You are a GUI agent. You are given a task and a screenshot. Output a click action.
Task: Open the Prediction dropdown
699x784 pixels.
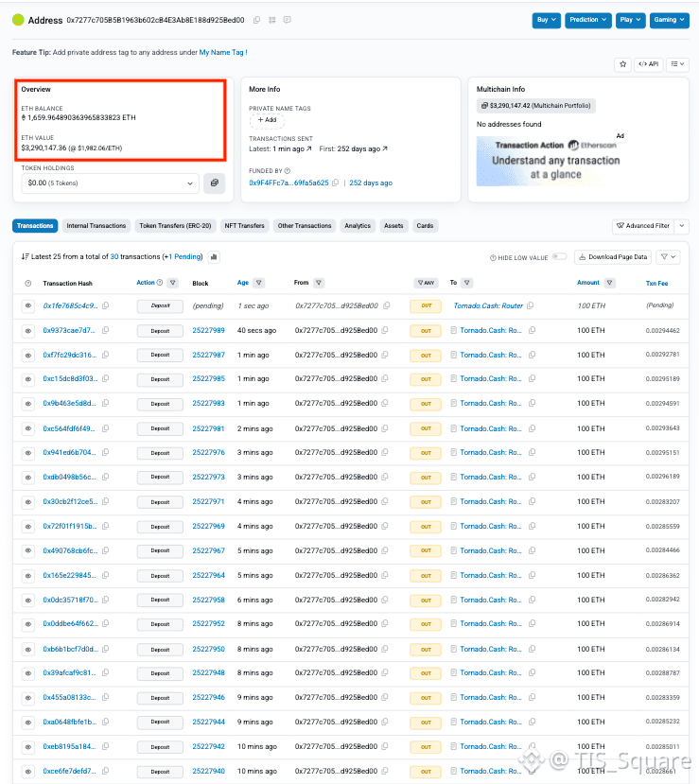coord(588,20)
